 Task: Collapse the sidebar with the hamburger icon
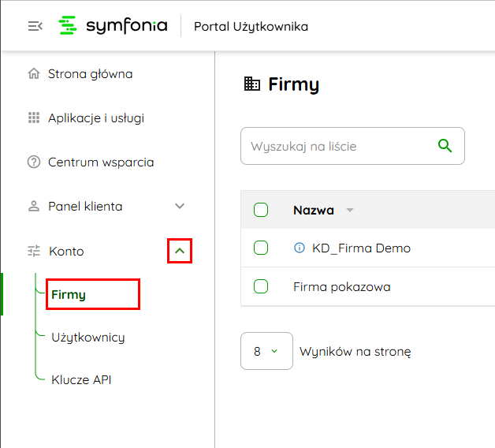35,26
